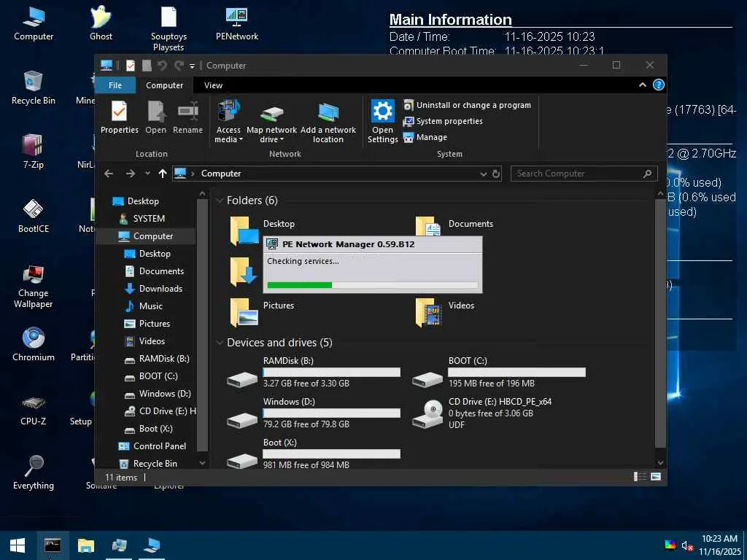Choose Add a network location
Screen dimensions: 747x560
click(x=328, y=121)
